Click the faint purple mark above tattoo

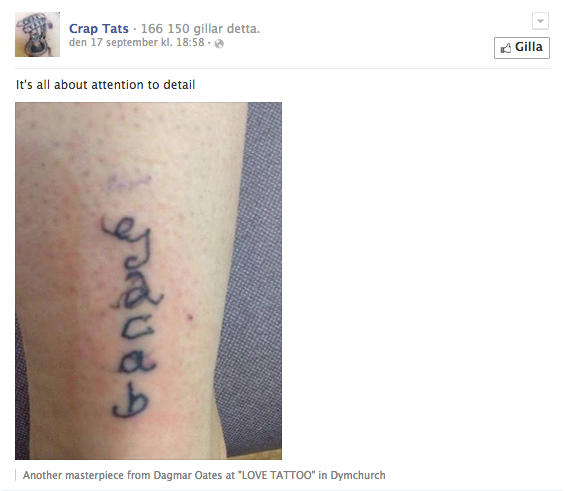[x=128, y=182]
